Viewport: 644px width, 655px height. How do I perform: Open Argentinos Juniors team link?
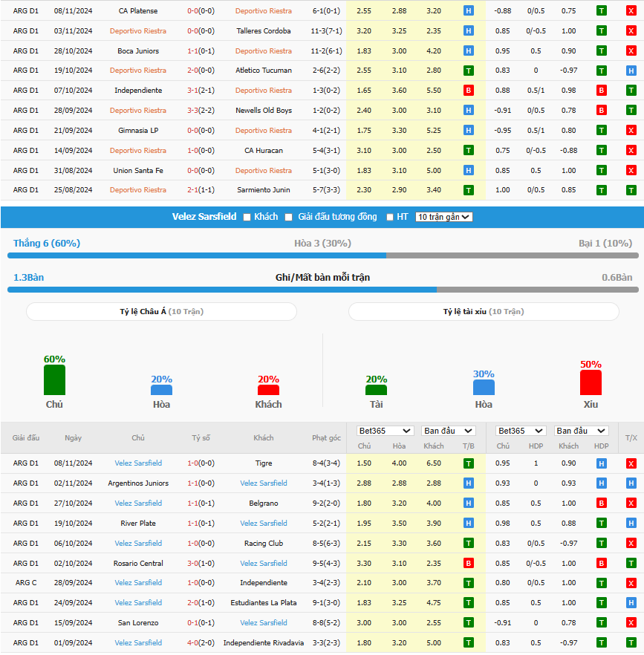(138, 483)
